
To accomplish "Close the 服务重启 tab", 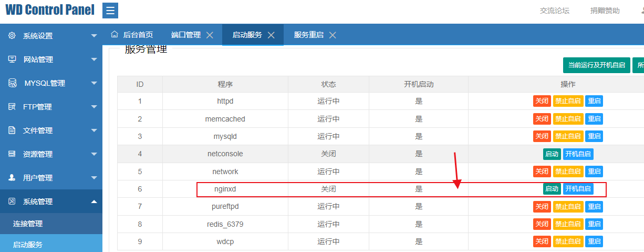I will (x=333, y=35).
